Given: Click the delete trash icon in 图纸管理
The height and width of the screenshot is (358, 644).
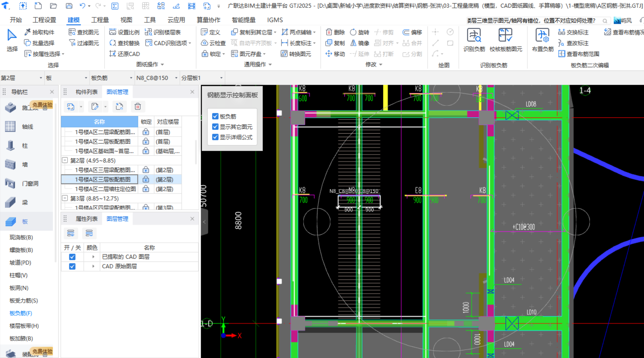Looking at the screenshot, I should coord(138,107).
